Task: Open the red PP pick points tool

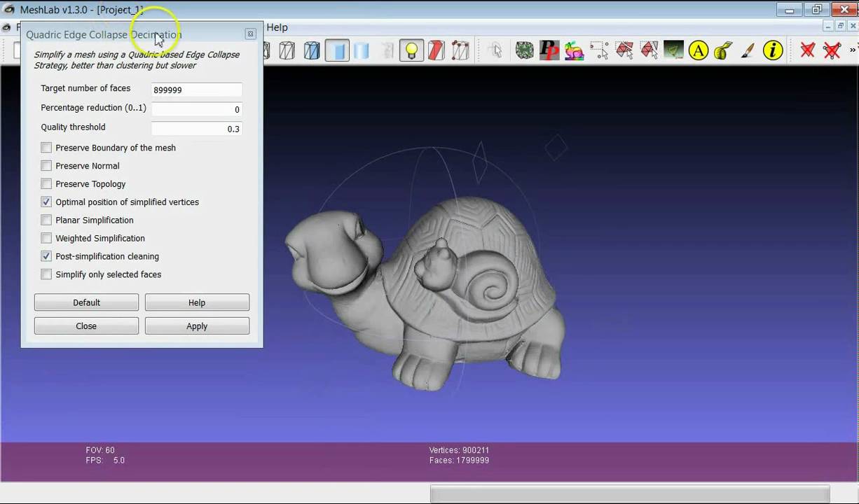Action: coord(549,50)
